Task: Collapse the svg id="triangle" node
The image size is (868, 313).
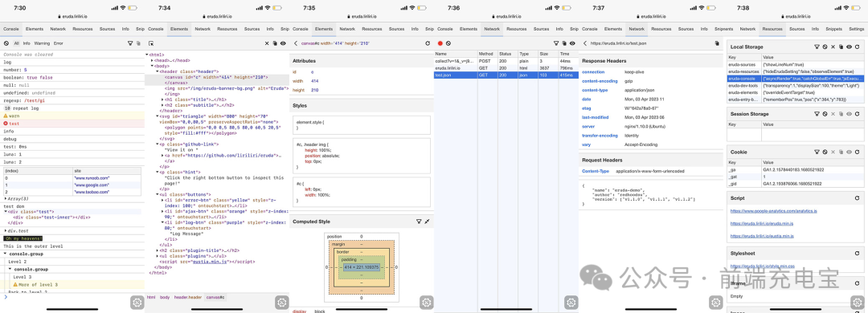Action: (158, 116)
